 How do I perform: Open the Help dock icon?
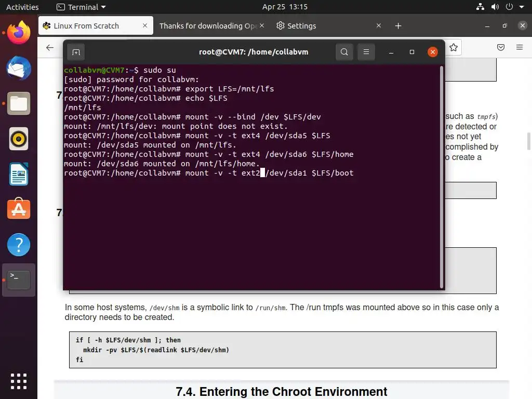[x=19, y=245]
